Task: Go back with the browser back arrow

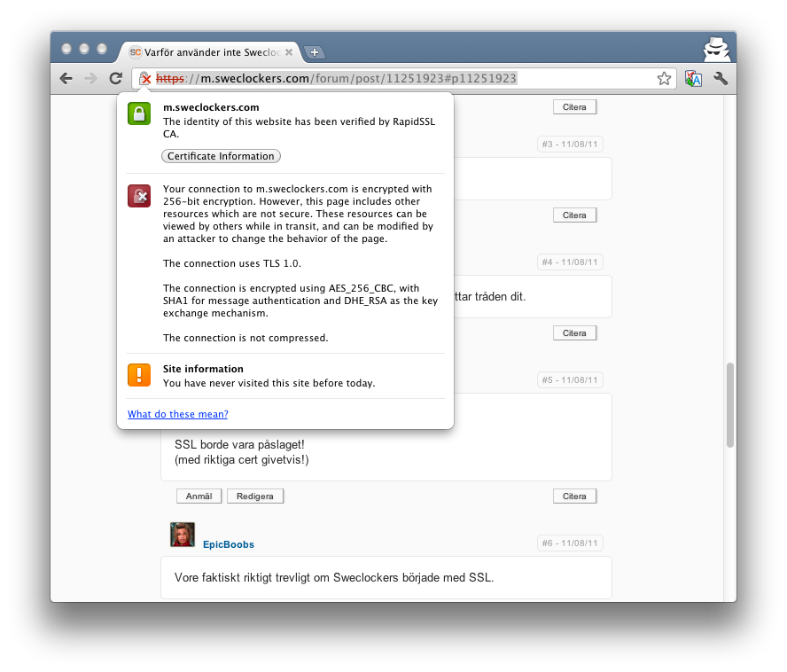Action: [x=66, y=78]
